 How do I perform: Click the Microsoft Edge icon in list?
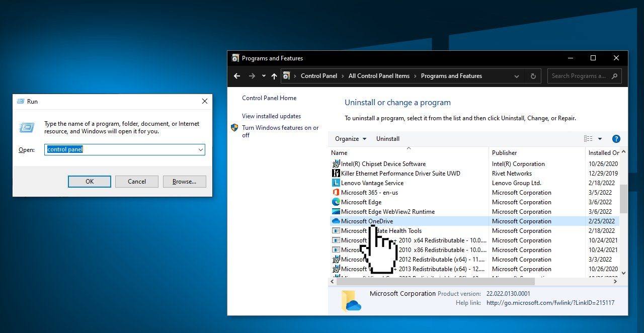tap(336, 202)
